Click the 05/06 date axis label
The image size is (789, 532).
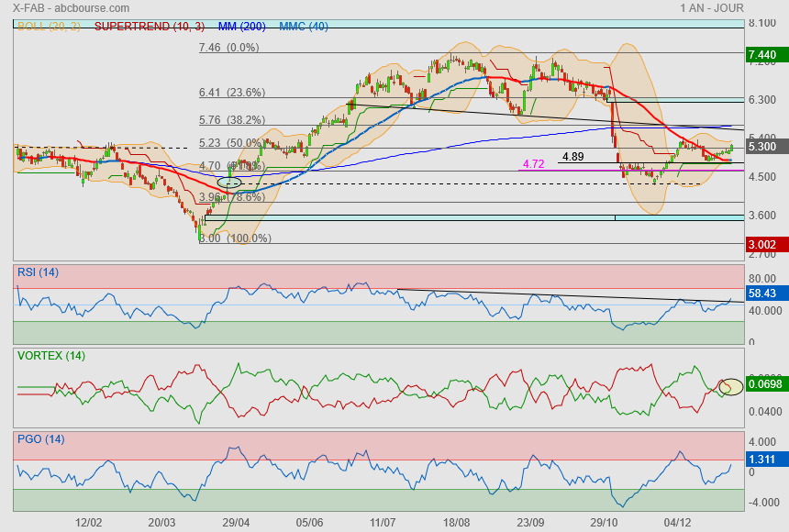(309, 523)
